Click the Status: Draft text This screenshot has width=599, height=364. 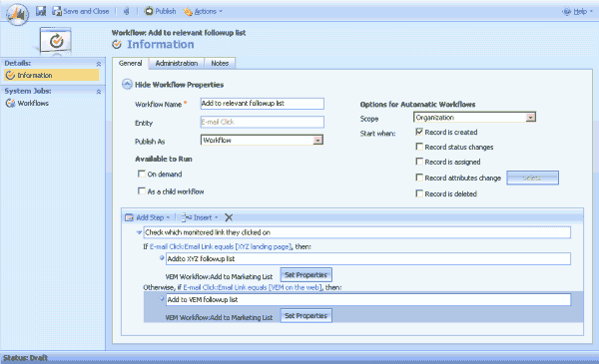(x=25, y=357)
